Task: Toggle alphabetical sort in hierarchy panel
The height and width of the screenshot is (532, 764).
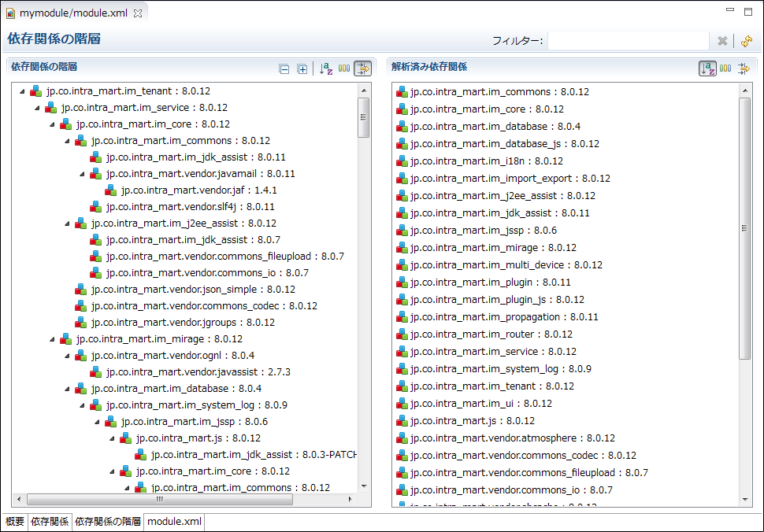Action: [325, 68]
